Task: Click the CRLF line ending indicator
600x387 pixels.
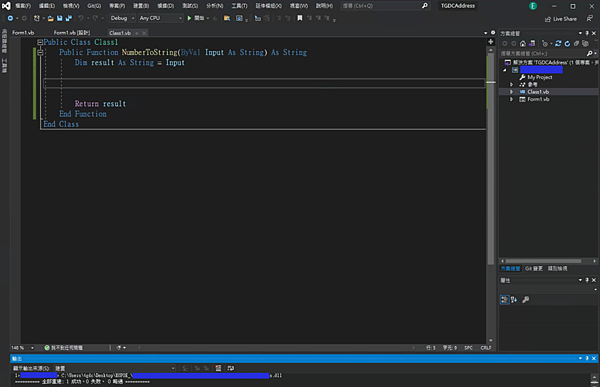Action: click(x=486, y=348)
